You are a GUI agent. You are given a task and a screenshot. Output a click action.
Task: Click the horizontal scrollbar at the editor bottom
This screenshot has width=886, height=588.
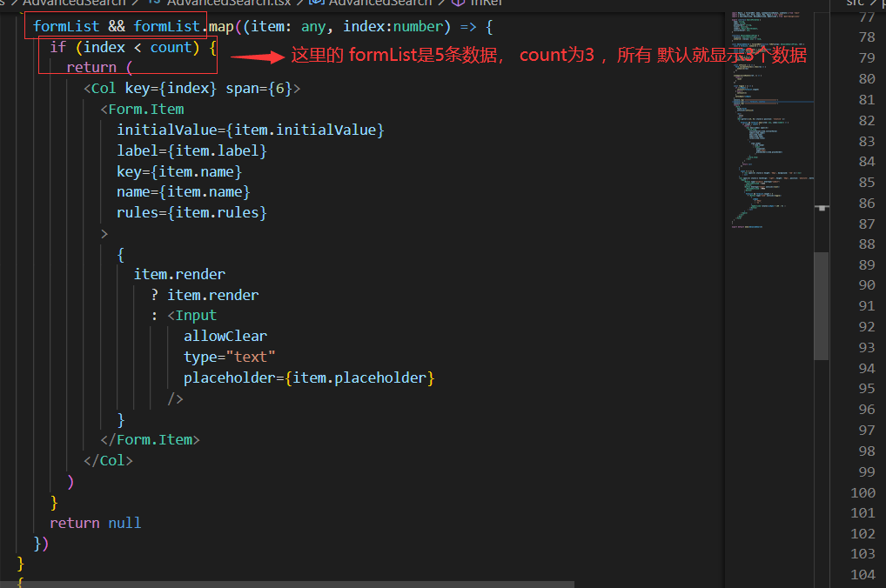click(x=287, y=584)
